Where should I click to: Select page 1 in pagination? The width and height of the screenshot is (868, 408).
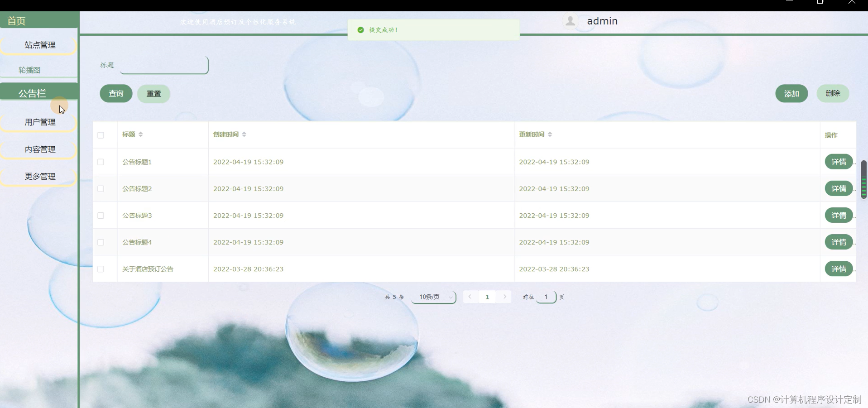click(487, 297)
